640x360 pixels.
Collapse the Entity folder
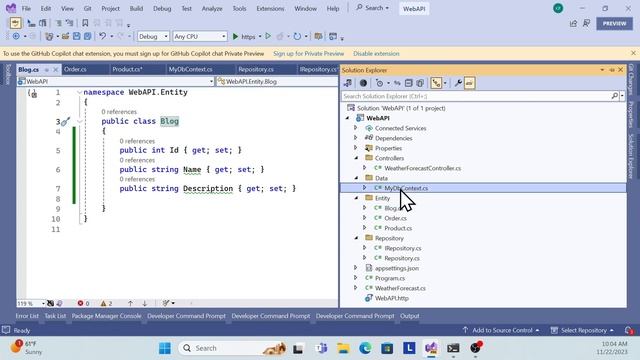[356, 198]
